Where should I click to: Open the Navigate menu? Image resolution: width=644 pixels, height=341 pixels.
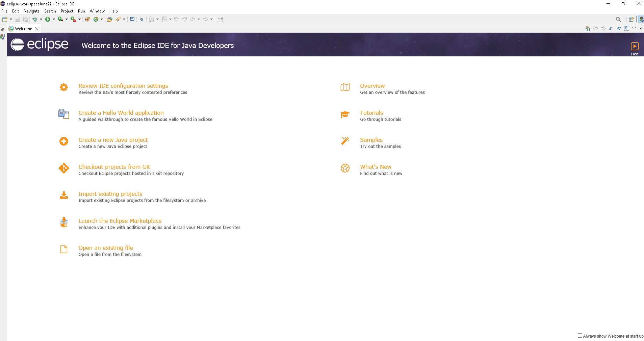coord(31,11)
